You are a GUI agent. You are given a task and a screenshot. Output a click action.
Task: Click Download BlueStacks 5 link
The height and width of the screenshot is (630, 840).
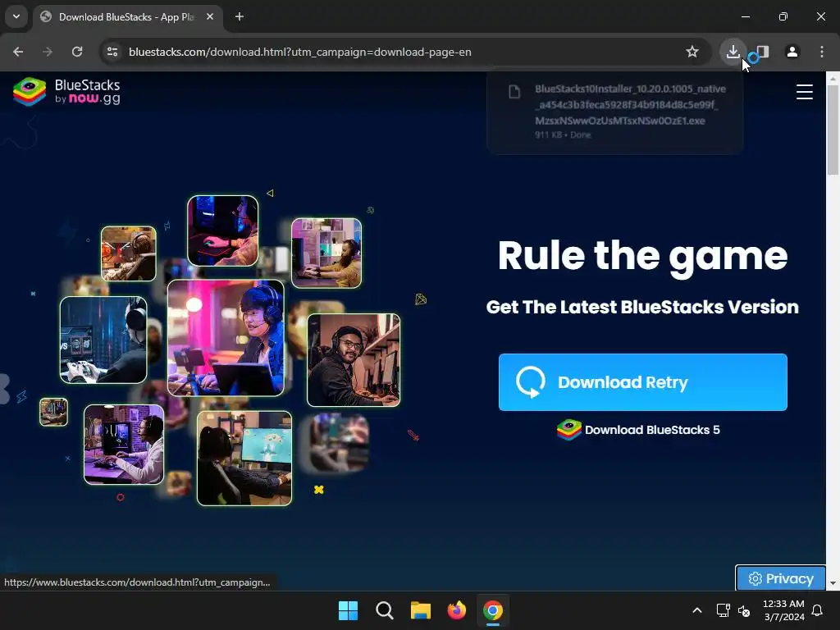click(x=638, y=430)
